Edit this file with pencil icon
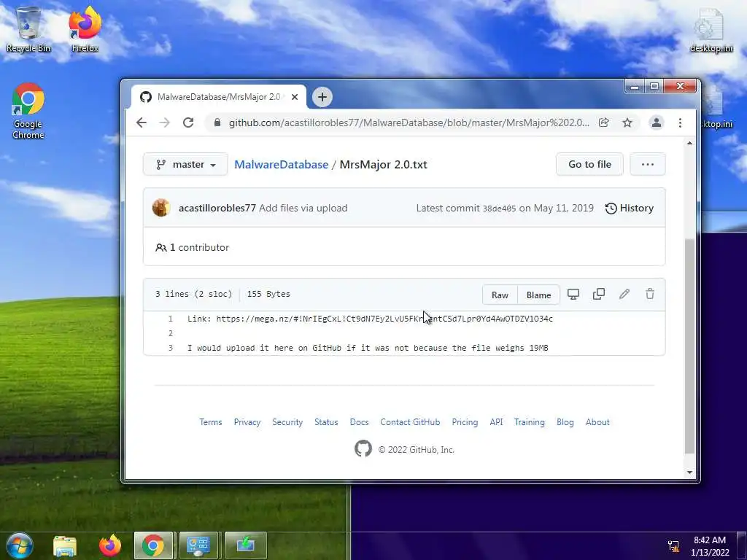The width and height of the screenshot is (747, 560). [x=624, y=295]
